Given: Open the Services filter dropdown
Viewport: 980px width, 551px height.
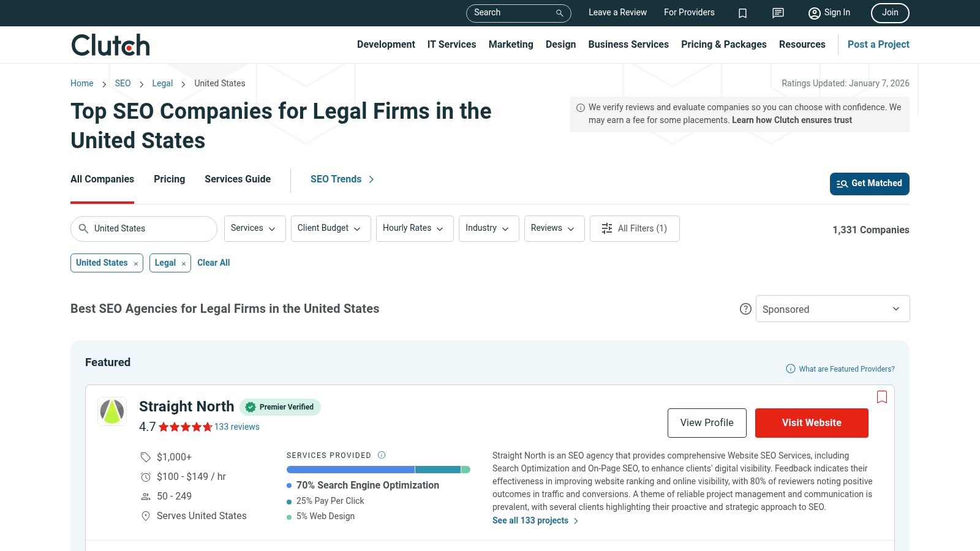Looking at the screenshot, I should [254, 228].
